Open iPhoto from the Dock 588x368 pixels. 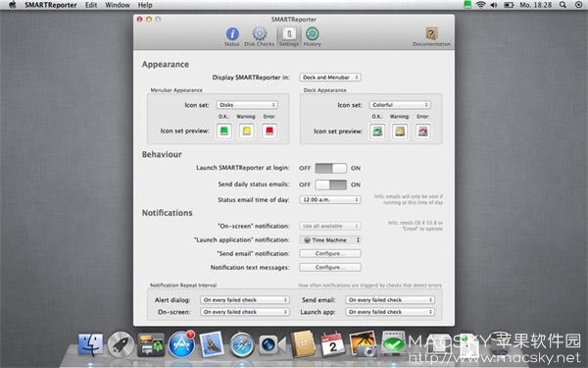pos(363,344)
